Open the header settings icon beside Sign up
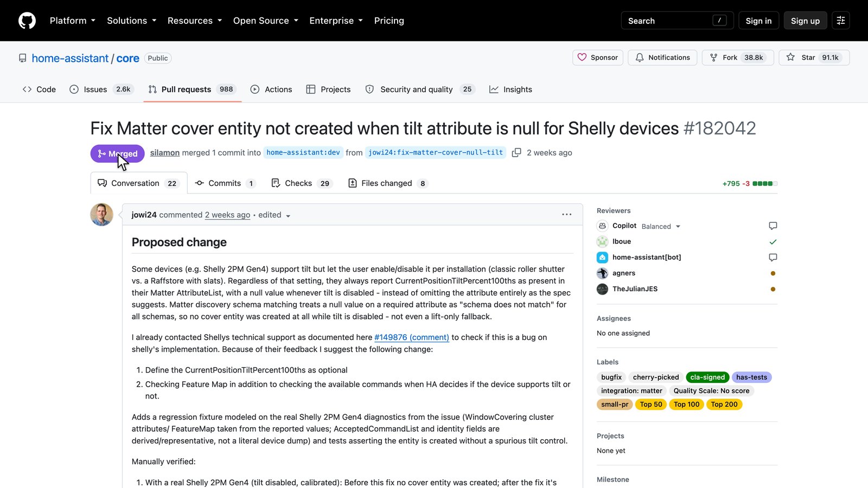The width and height of the screenshot is (868, 488). pyautogui.click(x=841, y=21)
